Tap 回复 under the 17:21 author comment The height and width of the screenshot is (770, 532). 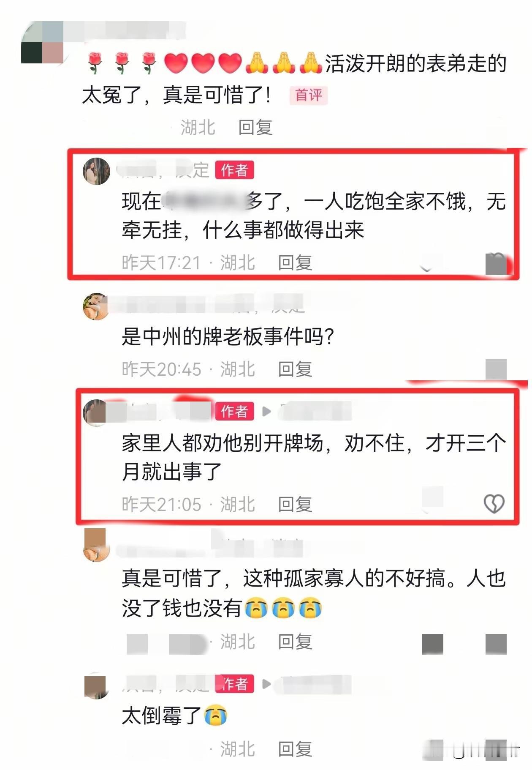[x=295, y=262]
